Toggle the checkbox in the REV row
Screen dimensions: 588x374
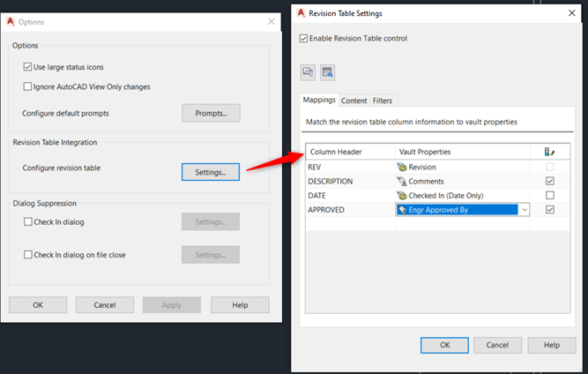pos(550,167)
